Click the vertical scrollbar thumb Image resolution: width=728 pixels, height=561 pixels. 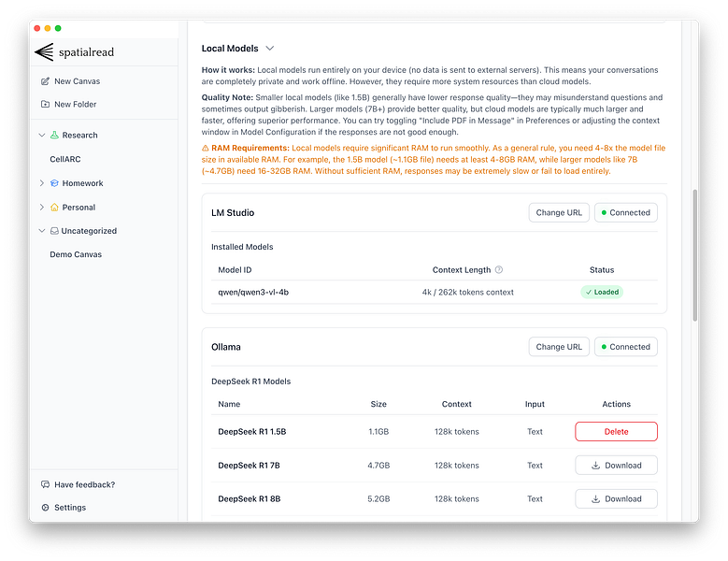[695, 255]
